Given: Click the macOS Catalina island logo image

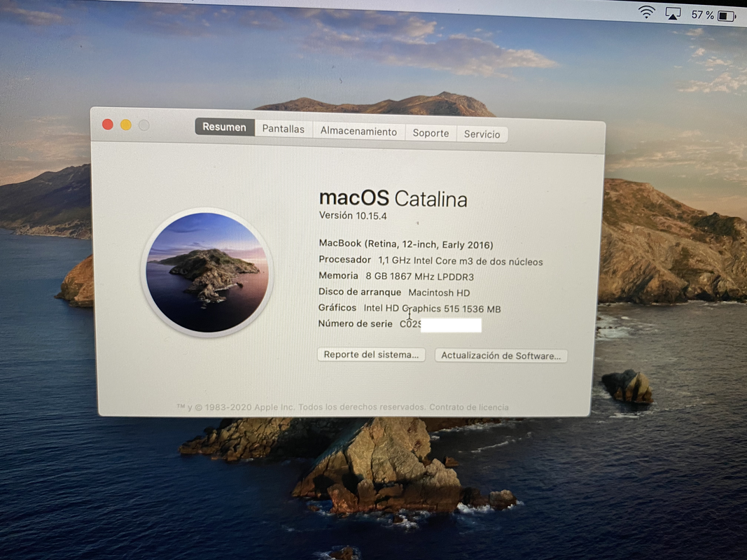Looking at the screenshot, I should 207,272.
